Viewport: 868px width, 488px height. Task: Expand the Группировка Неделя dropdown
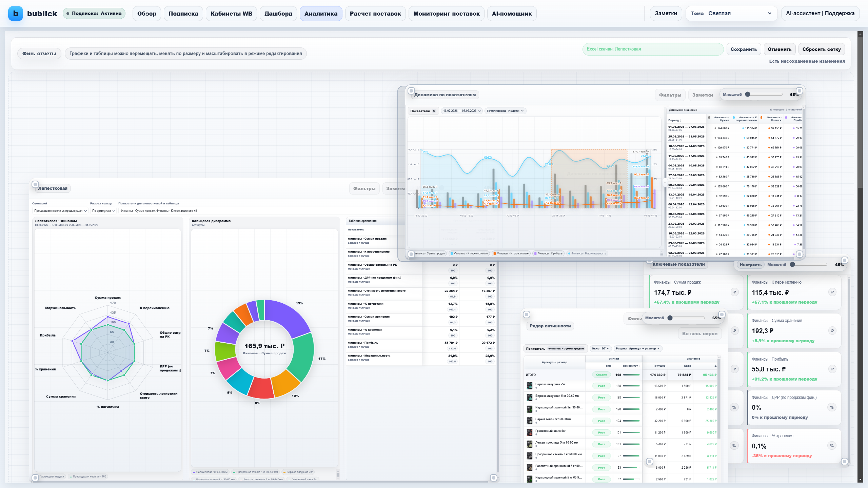pyautogui.click(x=505, y=111)
